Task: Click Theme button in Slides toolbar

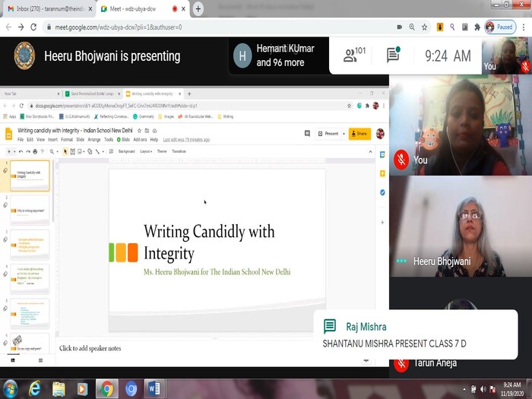Action: [162, 152]
